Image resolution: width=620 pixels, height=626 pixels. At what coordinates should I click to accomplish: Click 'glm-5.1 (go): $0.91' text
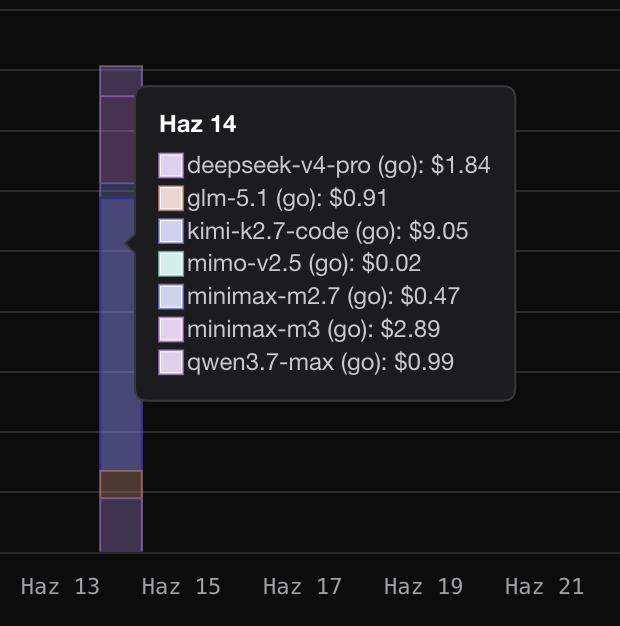287,198
